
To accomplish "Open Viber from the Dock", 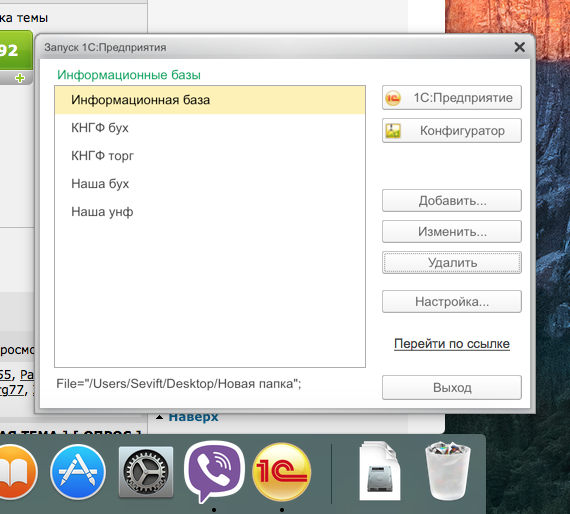I will coord(214,472).
